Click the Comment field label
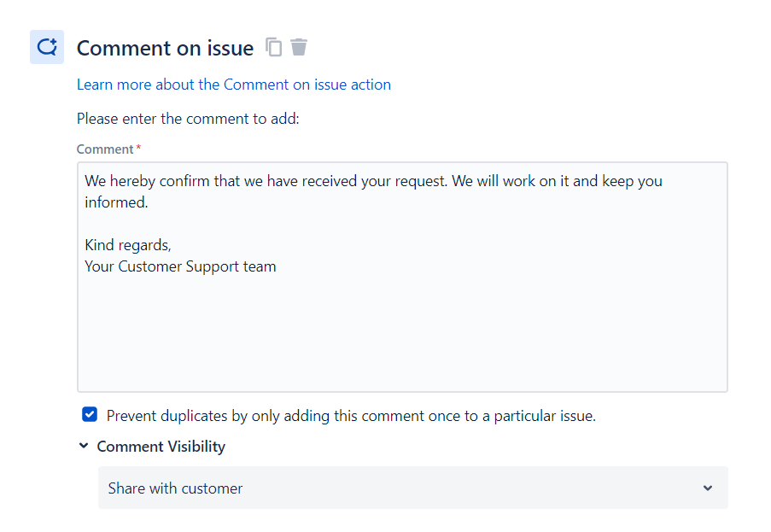The image size is (771, 532). (105, 149)
